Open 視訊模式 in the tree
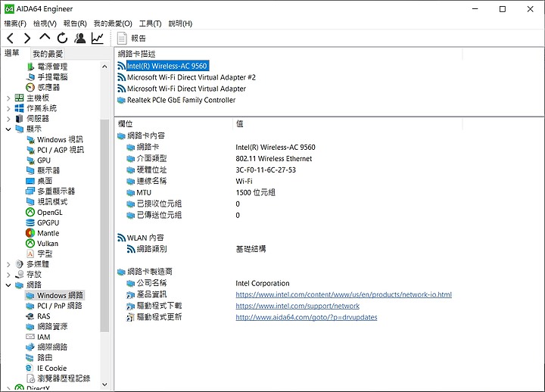545x392 pixels. point(52,201)
